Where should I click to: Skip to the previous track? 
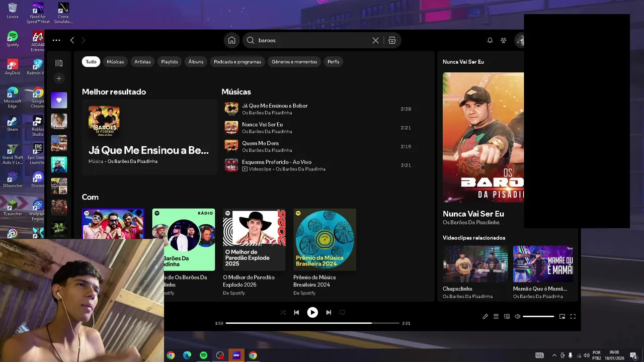(296, 312)
